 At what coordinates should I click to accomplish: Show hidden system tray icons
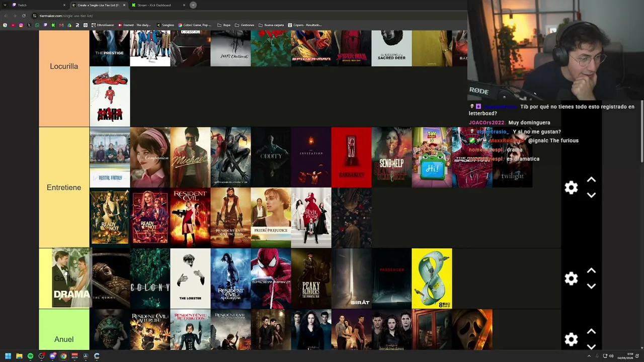pos(589,356)
